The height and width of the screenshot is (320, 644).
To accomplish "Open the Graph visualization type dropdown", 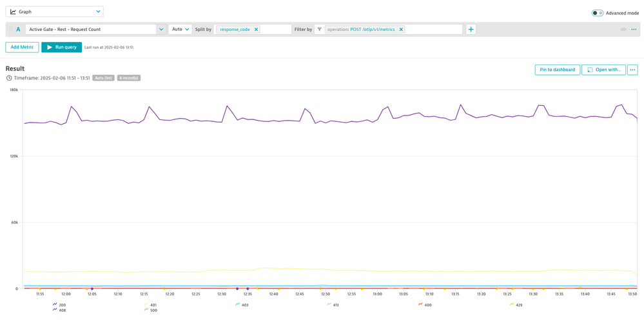I will 54,12.
